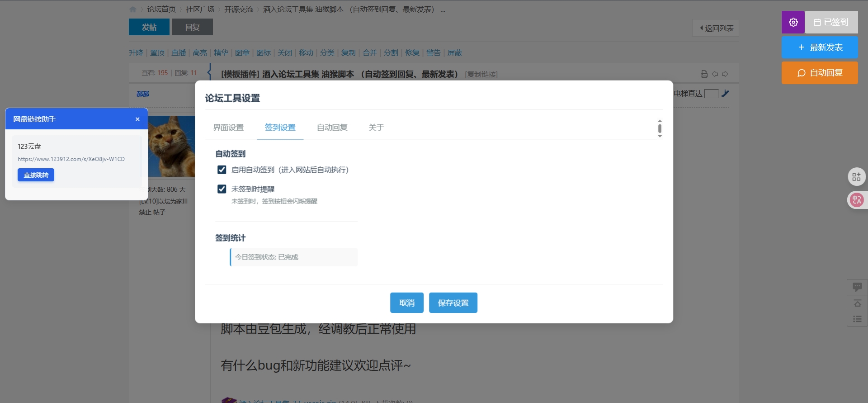
Task: Open the 自动回复 tab in settings dialog
Action: point(332,128)
